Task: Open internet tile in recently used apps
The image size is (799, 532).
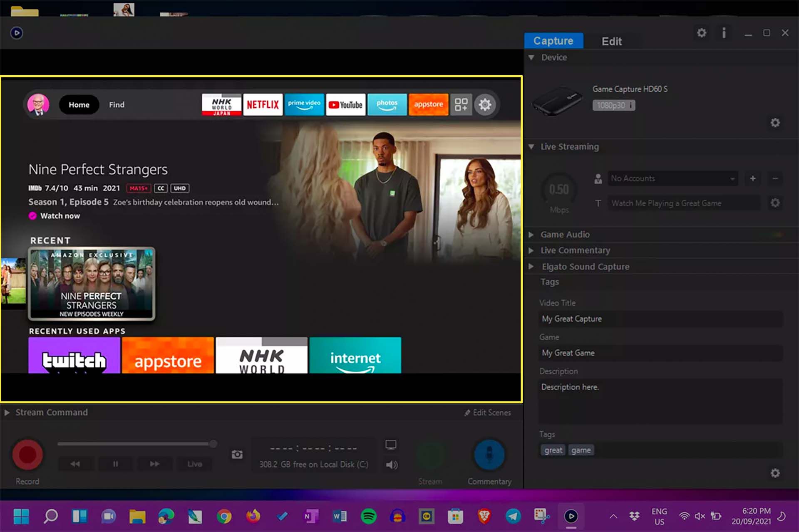Action: pos(355,355)
